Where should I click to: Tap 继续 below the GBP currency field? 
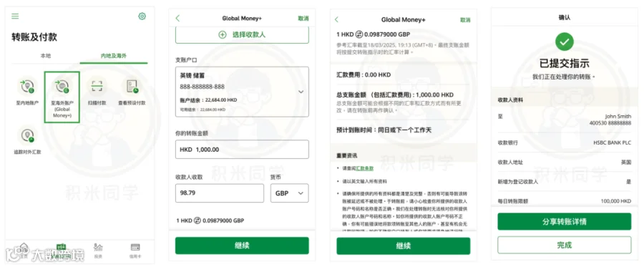tap(242, 246)
